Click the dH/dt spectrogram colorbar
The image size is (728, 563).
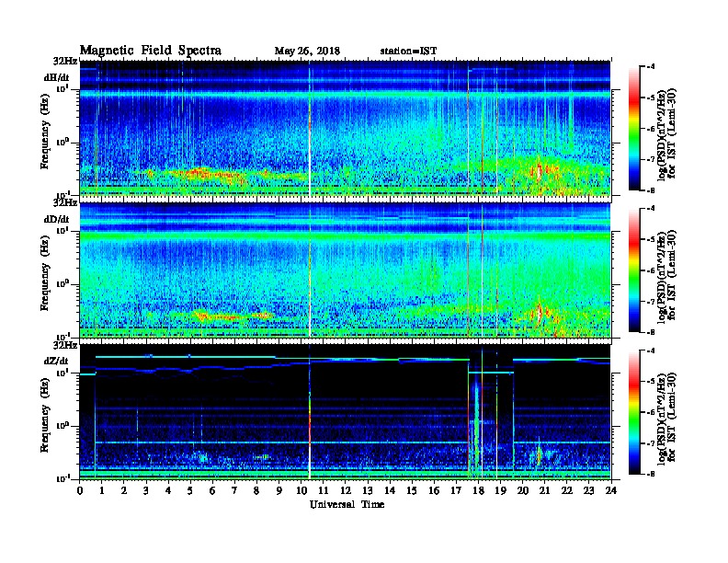click(633, 128)
